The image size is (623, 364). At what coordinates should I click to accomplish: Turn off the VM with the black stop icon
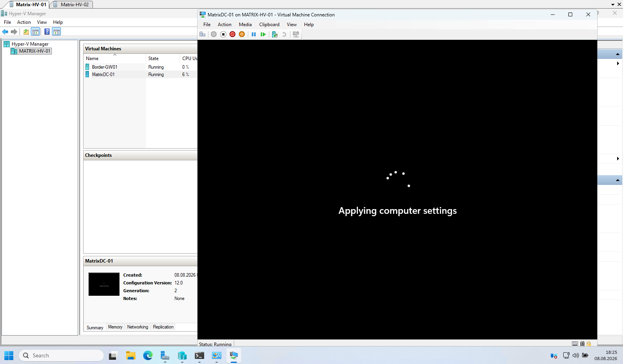(223, 34)
